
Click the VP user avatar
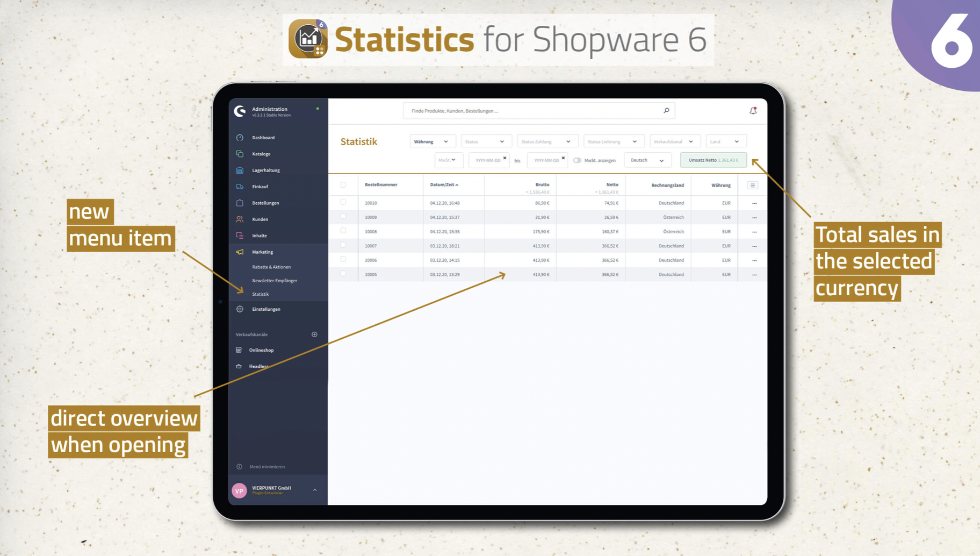pyautogui.click(x=239, y=490)
